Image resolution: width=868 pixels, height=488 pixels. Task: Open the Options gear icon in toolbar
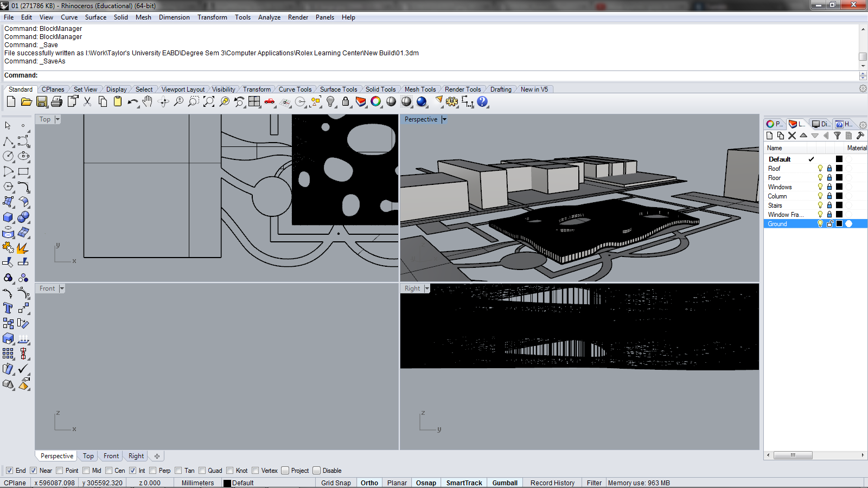click(451, 101)
